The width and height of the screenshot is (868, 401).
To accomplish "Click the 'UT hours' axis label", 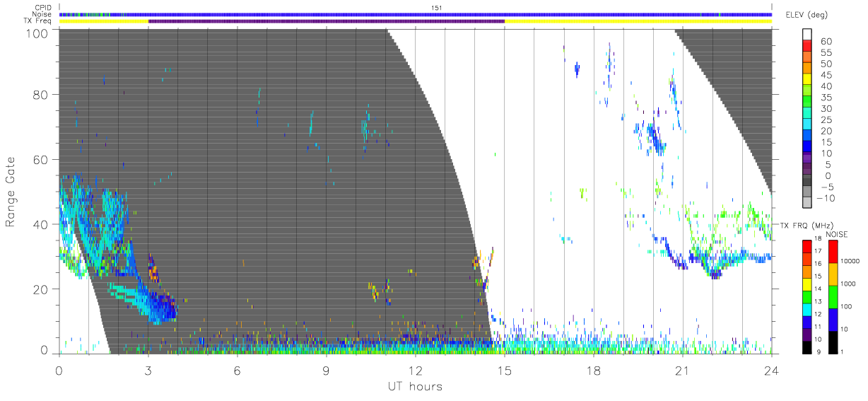I will point(415,386).
